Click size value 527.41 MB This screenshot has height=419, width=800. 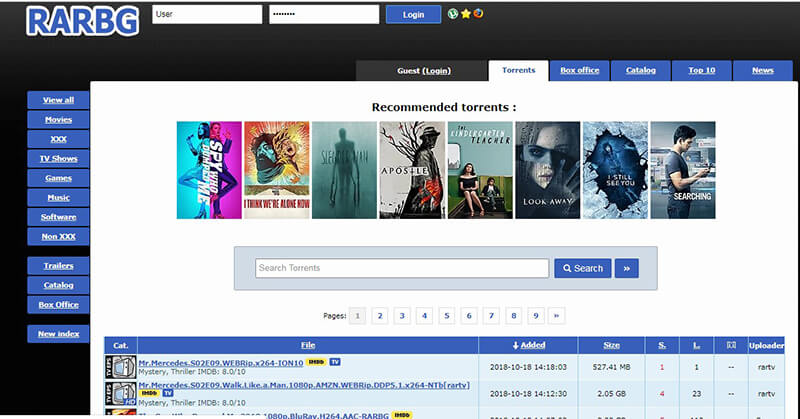pos(611,367)
